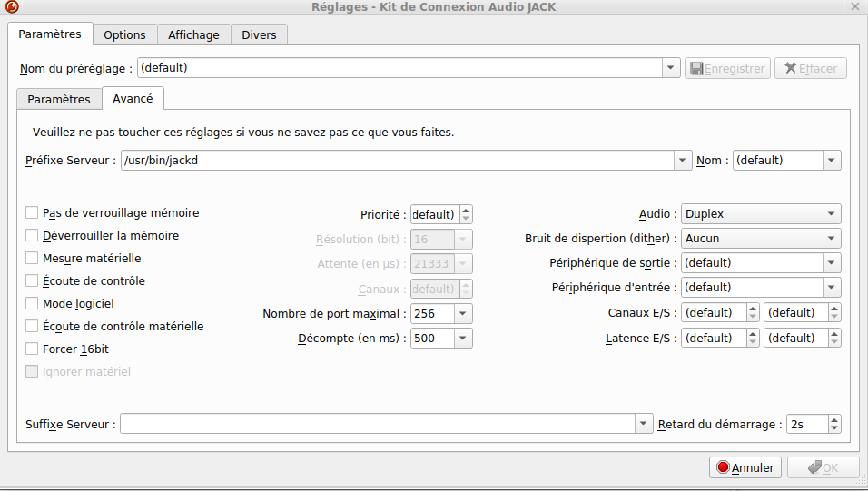Open the Options tab
Viewport: 868px width, 491px height.
tap(124, 34)
